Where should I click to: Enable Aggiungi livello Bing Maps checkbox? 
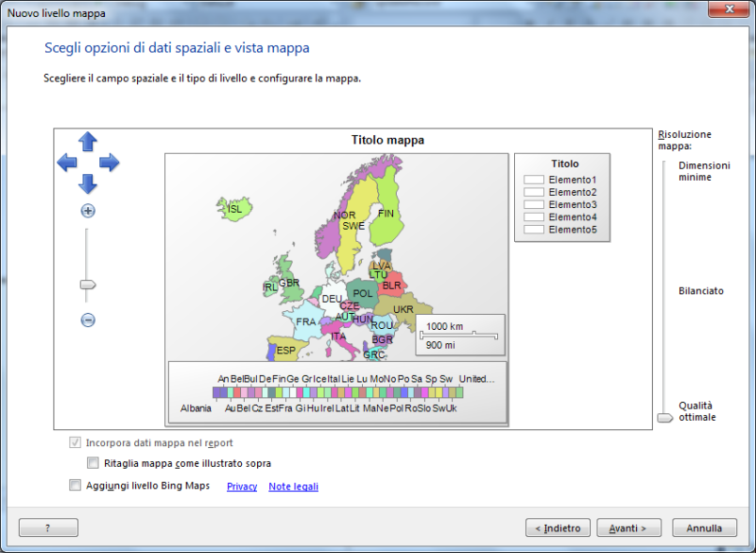point(75,485)
